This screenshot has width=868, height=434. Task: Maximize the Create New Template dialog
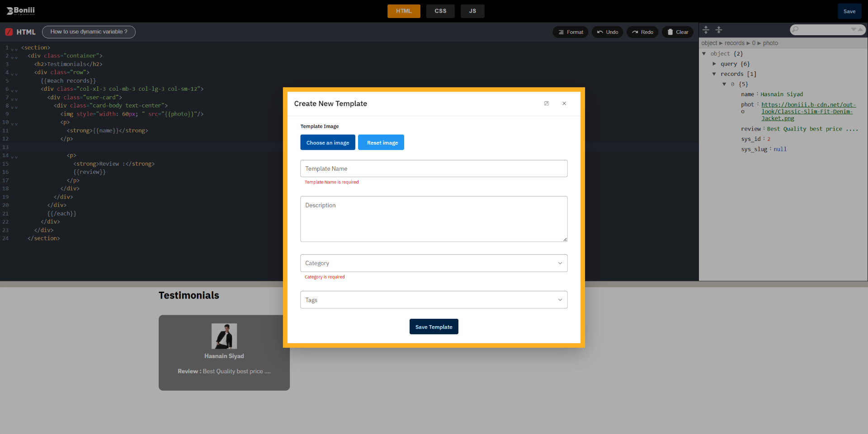click(547, 103)
